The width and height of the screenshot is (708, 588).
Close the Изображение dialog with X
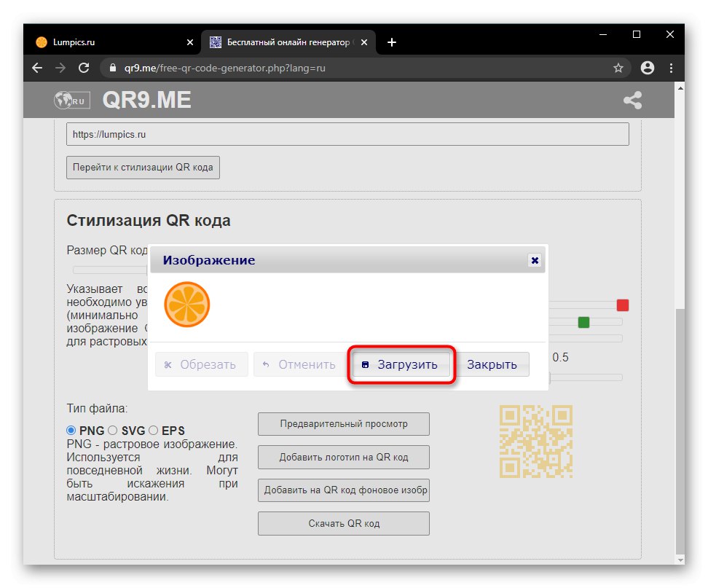pos(535,261)
